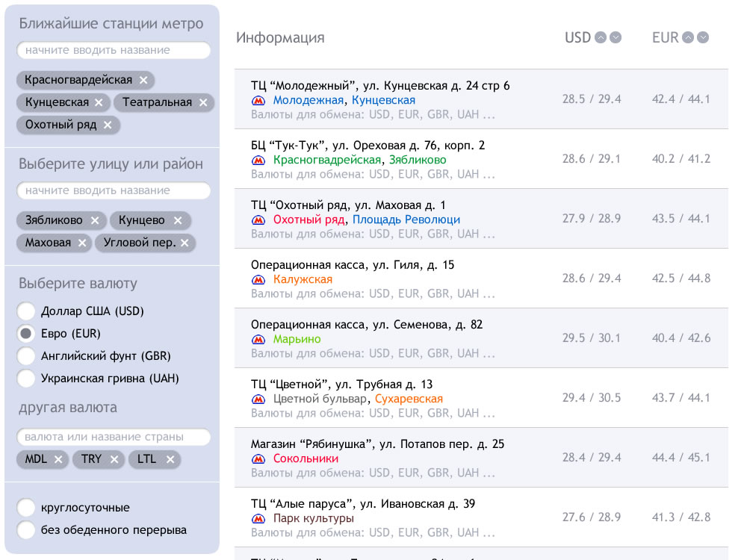Click the Площадь Революци station link
747x560 pixels.
pos(406,220)
